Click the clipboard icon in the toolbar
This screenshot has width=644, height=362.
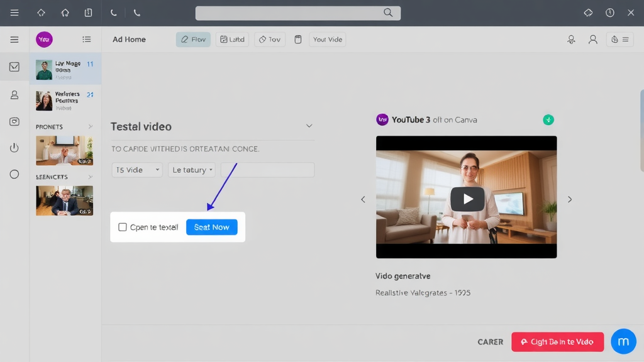coord(298,39)
